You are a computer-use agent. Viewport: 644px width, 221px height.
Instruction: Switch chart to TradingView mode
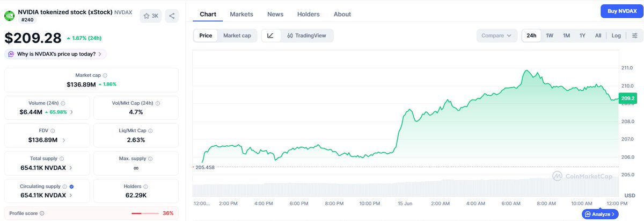coord(306,35)
